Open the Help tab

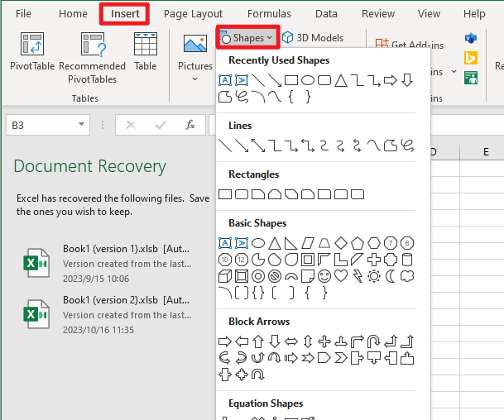(474, 14)
